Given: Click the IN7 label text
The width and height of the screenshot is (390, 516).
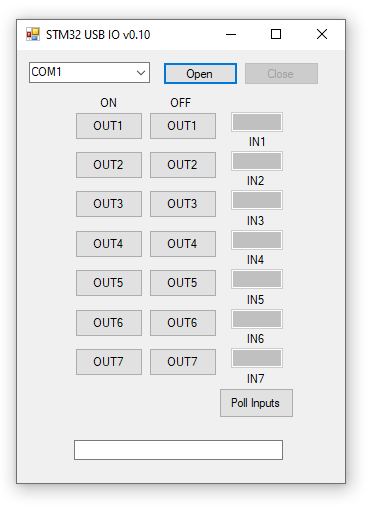Looking at the screenshot, I should click(x=255, y=379).
